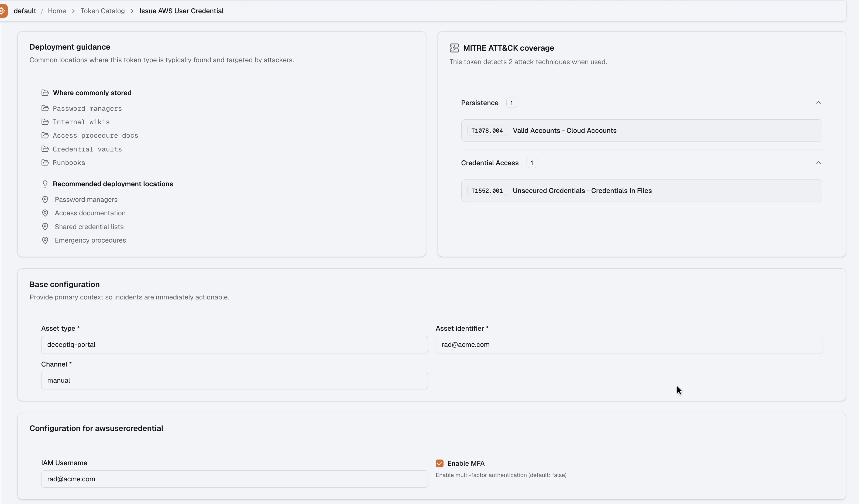Collapse the Persistence section chevron
The width and height of the screenshot is (859, 504).
(x=819, y=103)
